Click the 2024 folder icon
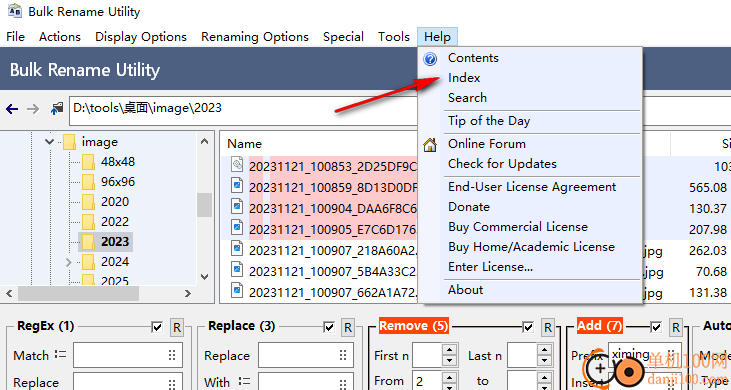The width and height of the screenshot is (731, 390). tap(89, 262)
